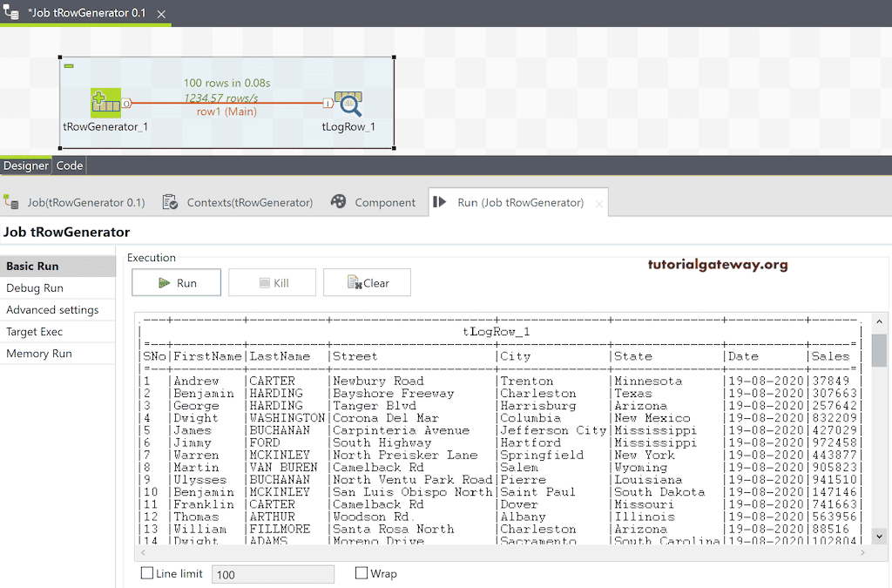Click the '100 rows in 0.08s' statistic
892x588 pixels.
tap(226, 83)
